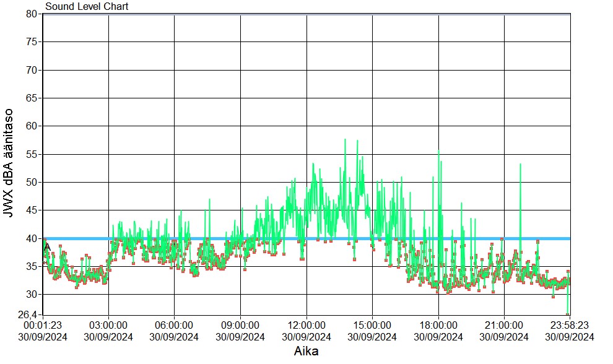
Task: Click the 21:00:00 time label
Action: tap(504, 325)
